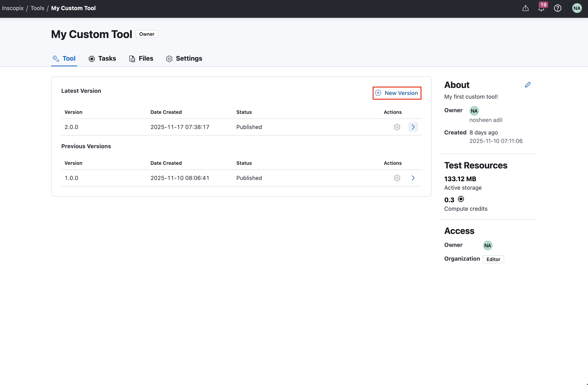The width and height of the screenshot is (588, 385).
Task: Click the Owner badge next to title
Action: point(146,34)
